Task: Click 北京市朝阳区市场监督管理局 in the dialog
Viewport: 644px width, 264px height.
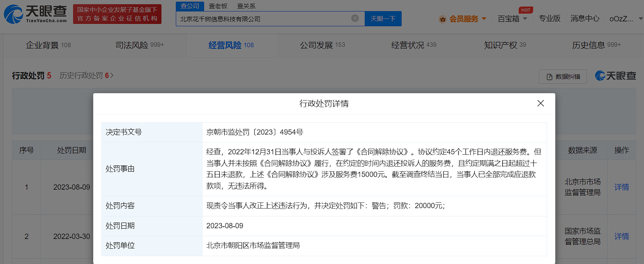Action: click(253, 246)
